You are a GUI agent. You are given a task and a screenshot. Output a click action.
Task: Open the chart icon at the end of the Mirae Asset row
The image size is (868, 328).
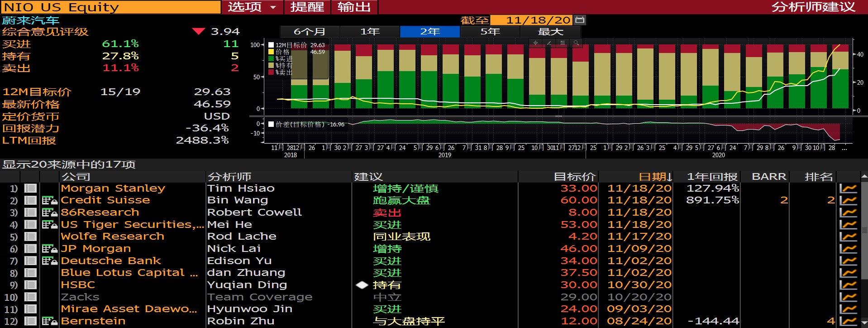click(848, 309)
